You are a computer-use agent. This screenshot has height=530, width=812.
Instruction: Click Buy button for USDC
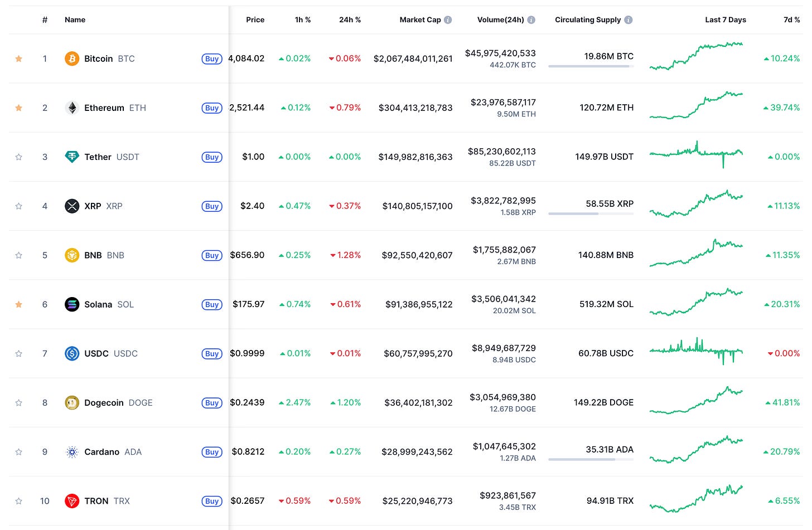pos(212,353)
